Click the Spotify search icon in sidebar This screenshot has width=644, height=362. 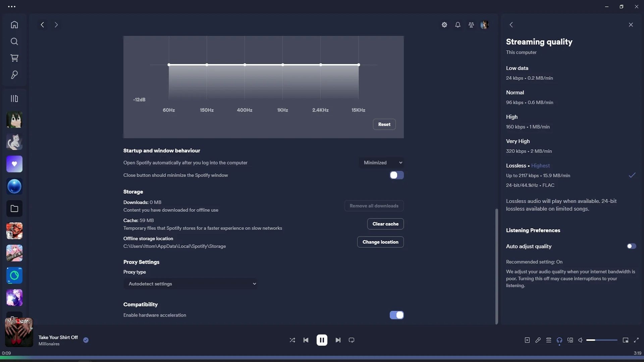click(x=14, y=42)
